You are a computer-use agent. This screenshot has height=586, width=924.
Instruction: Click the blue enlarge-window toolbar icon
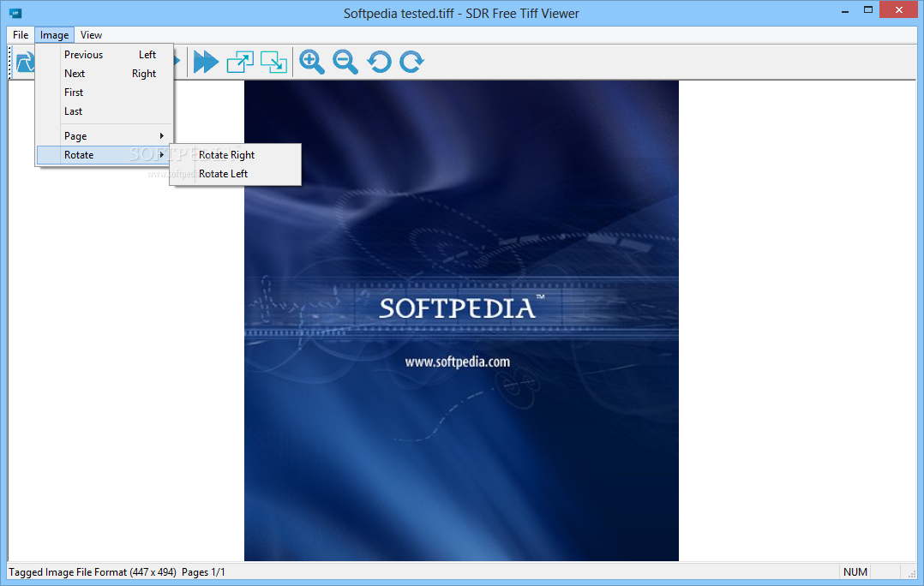(240, 62)
